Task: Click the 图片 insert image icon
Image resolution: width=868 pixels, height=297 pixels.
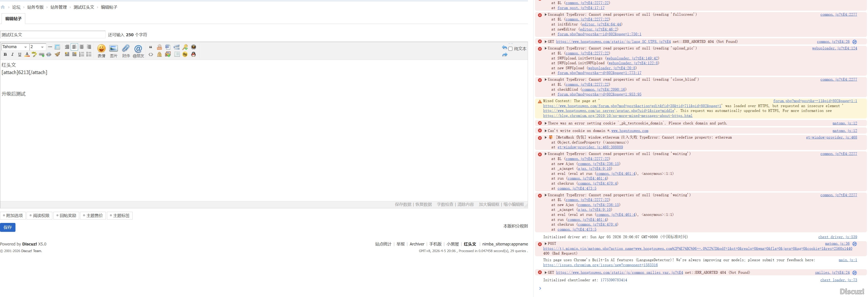Action: click(114, 49)
